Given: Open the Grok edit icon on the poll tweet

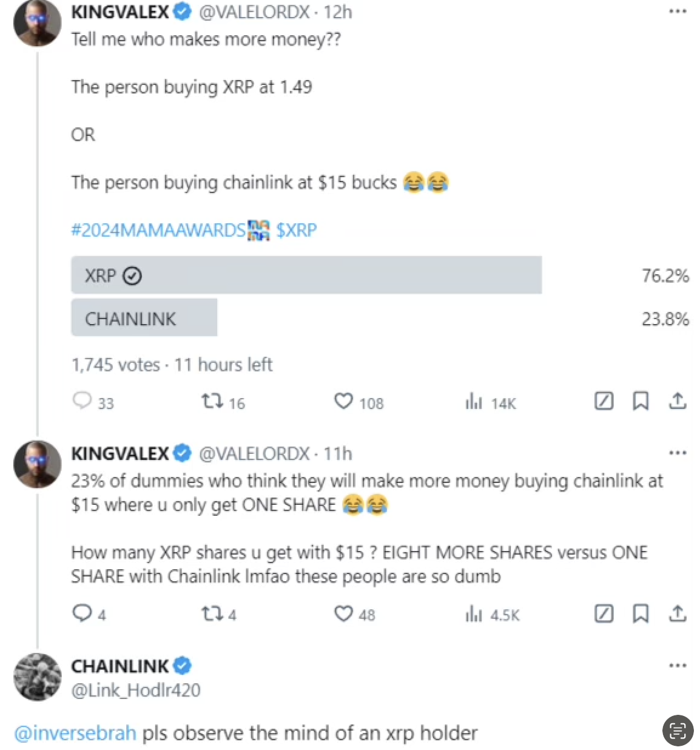Looking at the screenshot, I should (x=604, y=401).
